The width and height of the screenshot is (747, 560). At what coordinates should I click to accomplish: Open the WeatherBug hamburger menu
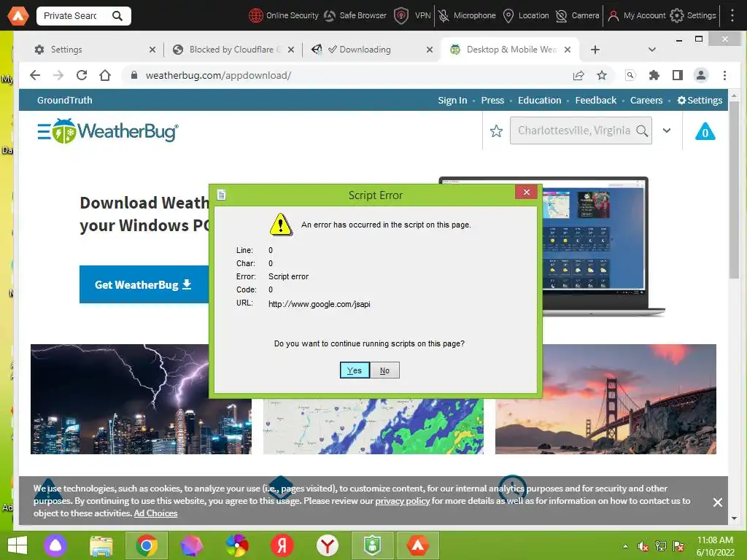click(x=44, y=131)
